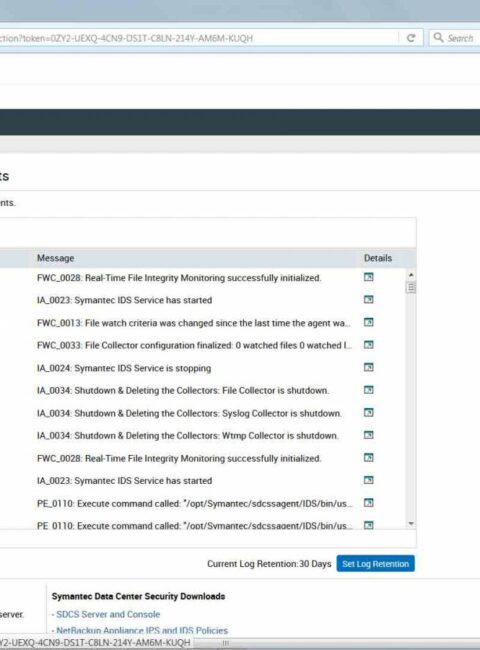The height and width of the screenshot is (650, 480).
Task: Open details icon for IA_0024 Symantec IDS Service is stopping
Action: coord(368,367)
